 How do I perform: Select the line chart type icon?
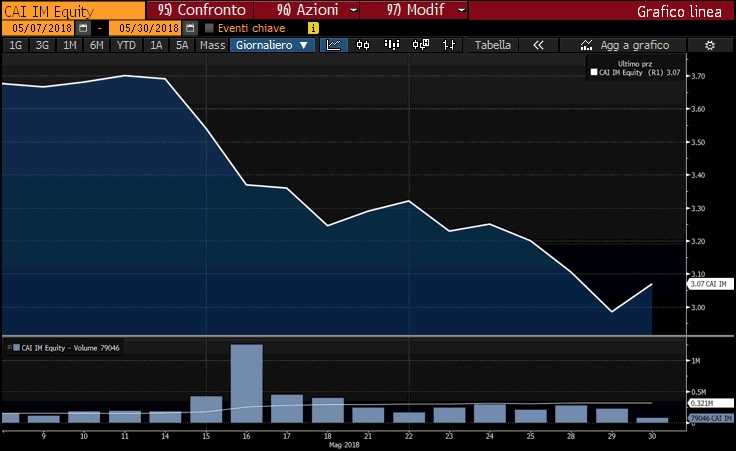point(334,45)
